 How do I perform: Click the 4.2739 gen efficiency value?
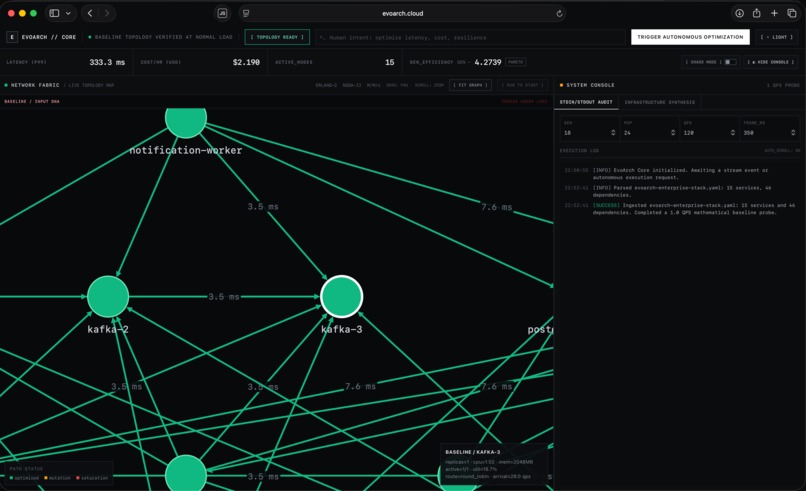coord(488,62)
